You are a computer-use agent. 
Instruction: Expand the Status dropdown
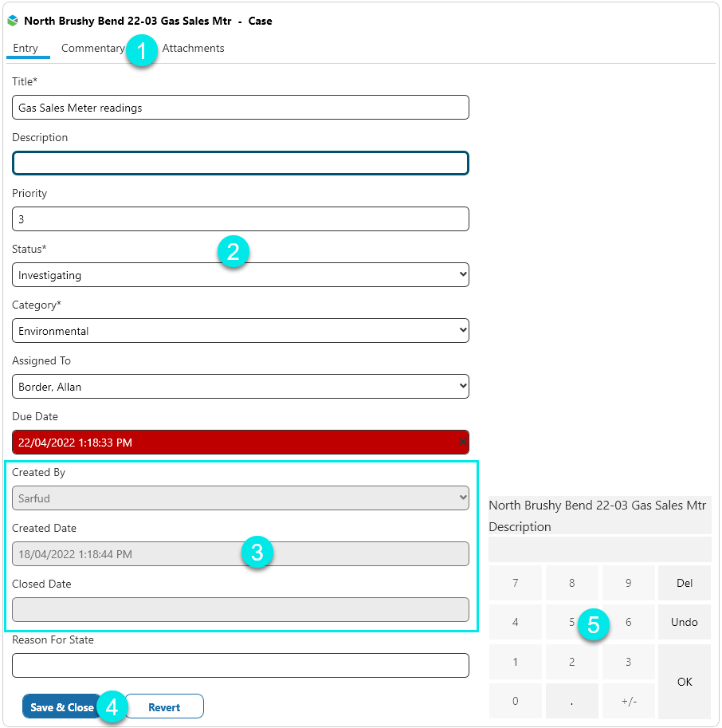(240, 275)
